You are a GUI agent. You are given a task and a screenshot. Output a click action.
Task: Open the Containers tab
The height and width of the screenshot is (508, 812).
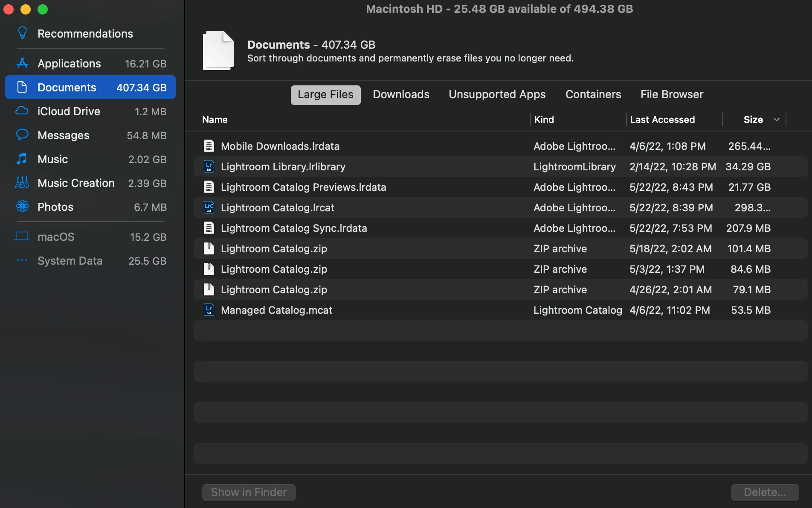[x=593, y=94]
